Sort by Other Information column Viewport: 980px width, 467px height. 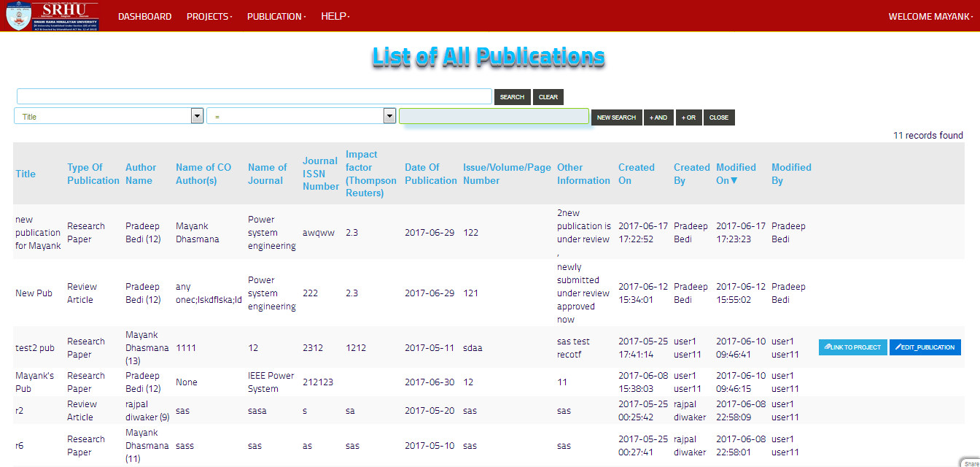point(583,174)
